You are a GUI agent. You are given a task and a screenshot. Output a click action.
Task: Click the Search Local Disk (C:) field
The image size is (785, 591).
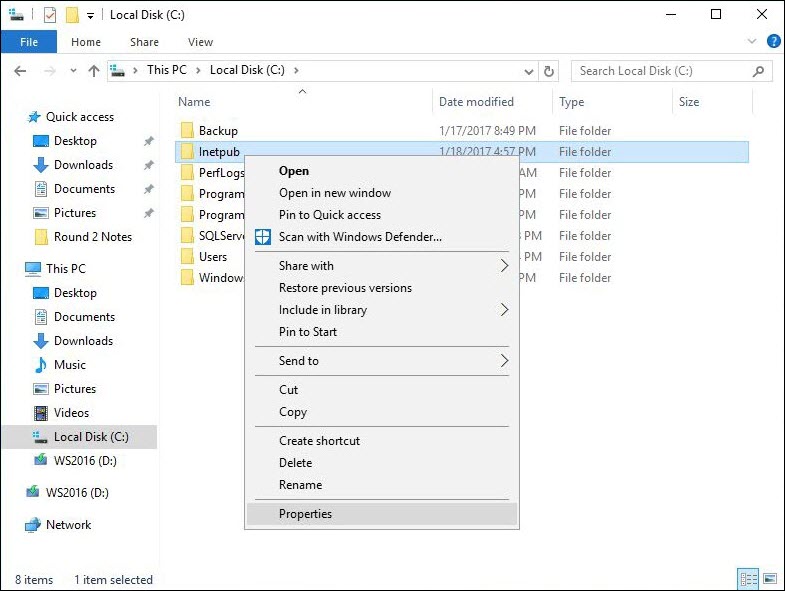[x=660, y=71]
